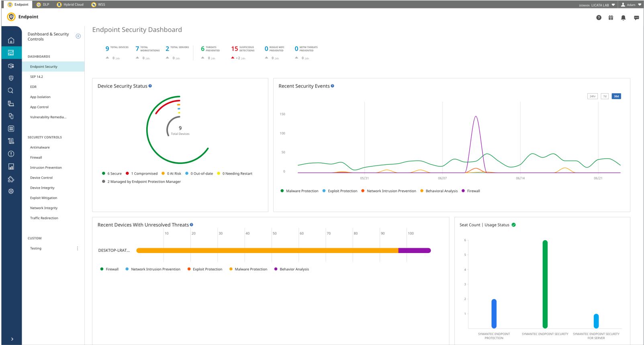Open the gear settings icon in left rail
The height and width of the screenshot is (345, 644).
pos(11,191)
